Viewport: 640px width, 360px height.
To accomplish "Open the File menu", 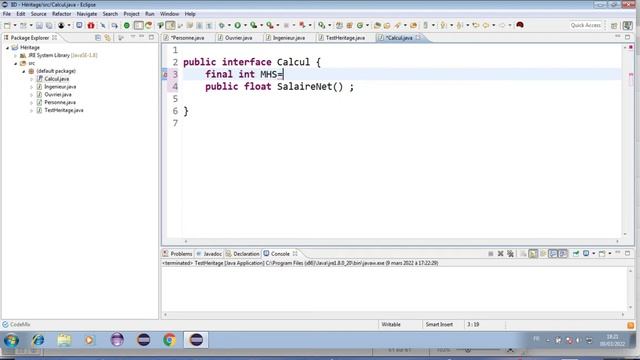I will coord(7,14).
